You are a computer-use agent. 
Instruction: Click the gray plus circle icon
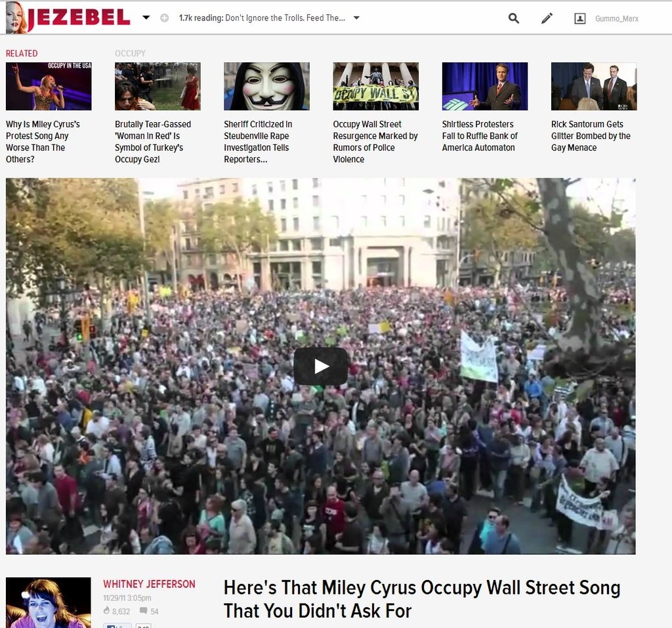[164, 18]
